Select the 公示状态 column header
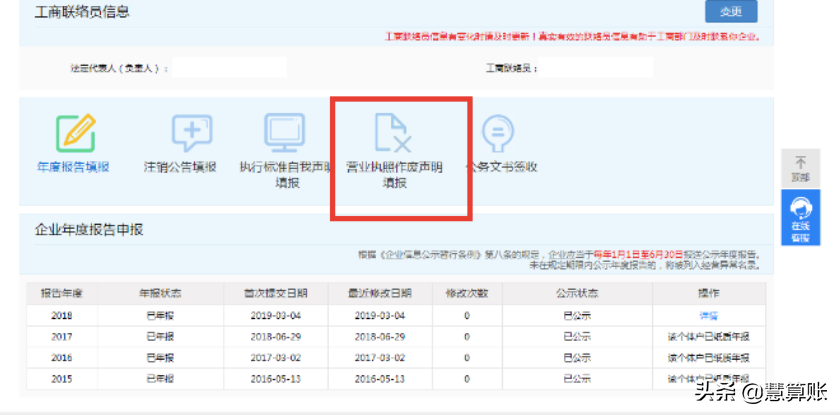 (x=578, y=293)
